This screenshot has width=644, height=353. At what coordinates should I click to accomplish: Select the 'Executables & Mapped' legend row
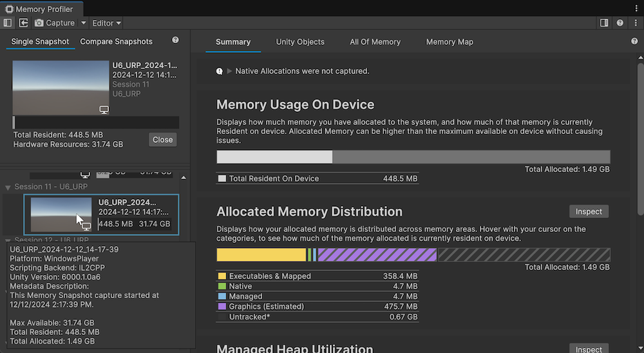(x=317, y=276)
